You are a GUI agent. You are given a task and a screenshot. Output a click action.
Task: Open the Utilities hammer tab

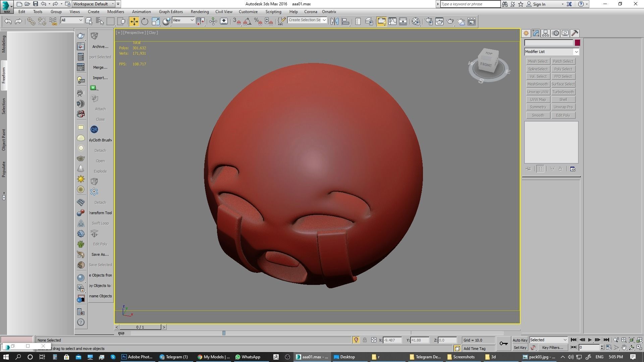575,33
